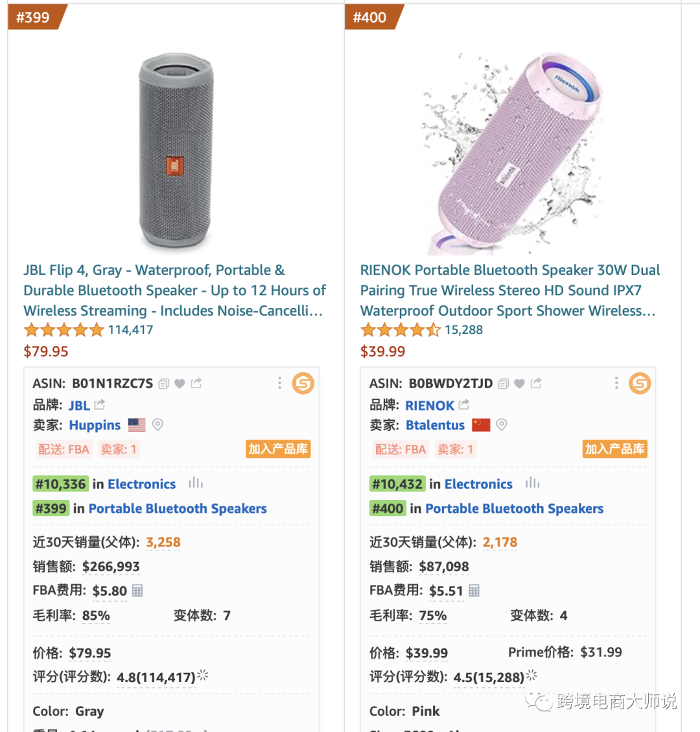Favorite the JBL product with the heart icon
Image resolution: width=700 pixels, height=732 pixels.
point(180,384)
